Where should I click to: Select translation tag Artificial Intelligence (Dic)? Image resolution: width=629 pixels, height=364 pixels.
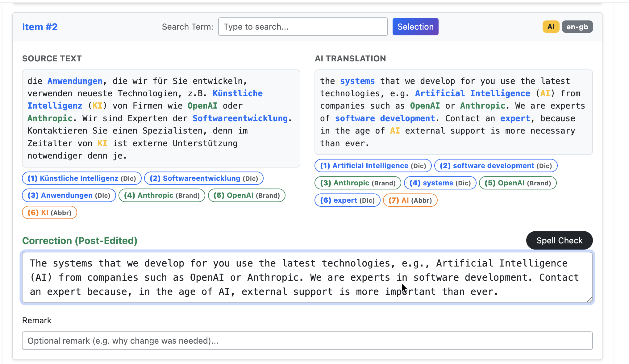[x=373, y=166]
